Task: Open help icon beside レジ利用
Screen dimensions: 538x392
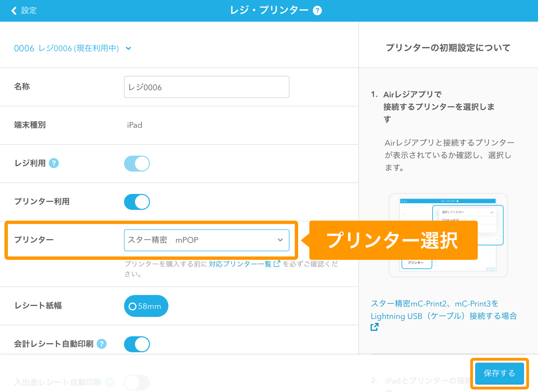Action: (x=54, y=163)
